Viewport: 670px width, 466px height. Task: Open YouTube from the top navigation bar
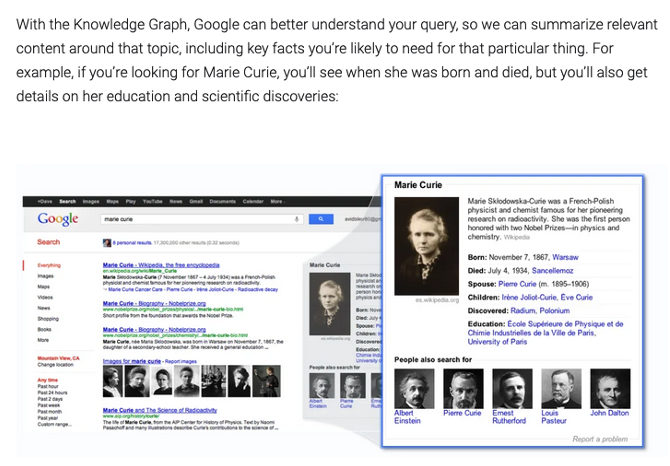pos(152,201)
